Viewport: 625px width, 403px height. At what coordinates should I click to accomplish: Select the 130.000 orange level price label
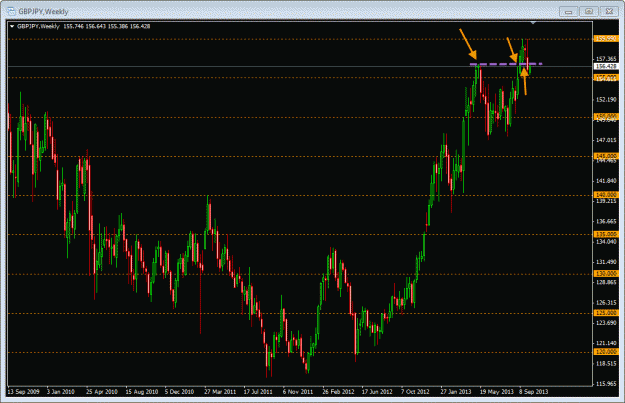pyautogui.click(x=606, y=274)
